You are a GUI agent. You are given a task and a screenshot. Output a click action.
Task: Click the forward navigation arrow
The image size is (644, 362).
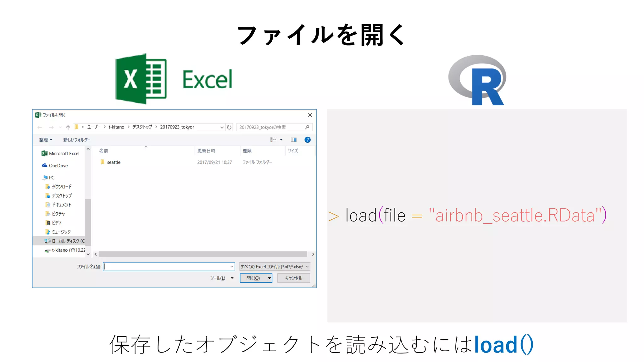(x=51, y=127)
